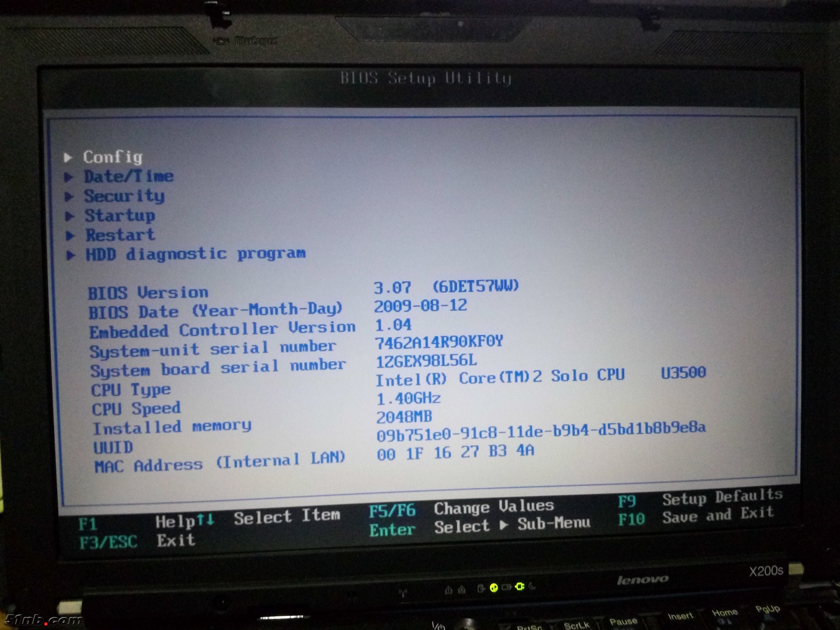Click the wireless antenna indicator icon
Screen dimensions: 840x630
click(x=403, y=593)
